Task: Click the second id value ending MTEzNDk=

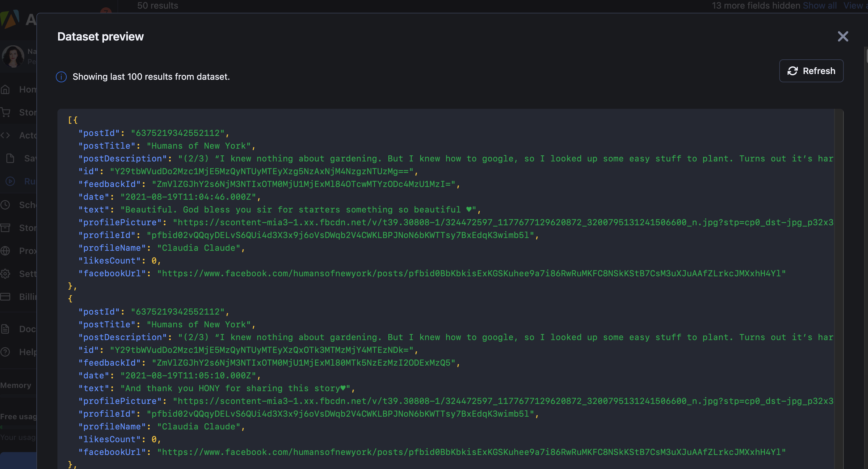Action: pos(261,350)
